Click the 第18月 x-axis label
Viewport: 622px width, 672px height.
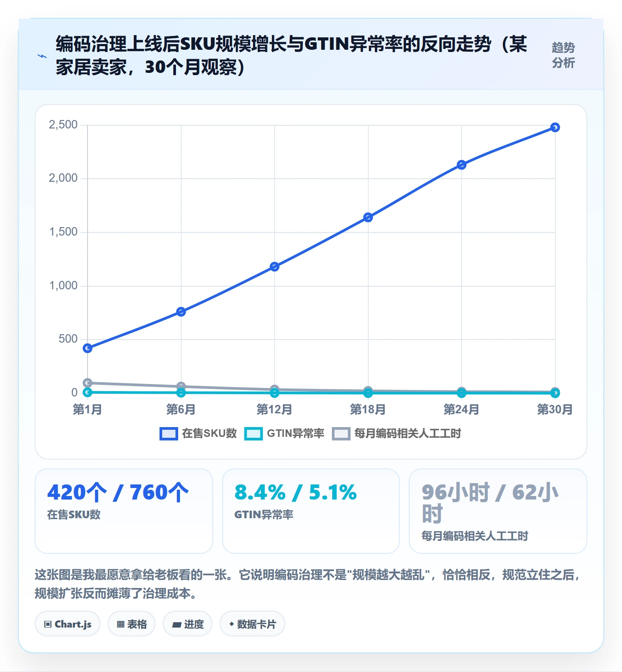click(368, 409)
